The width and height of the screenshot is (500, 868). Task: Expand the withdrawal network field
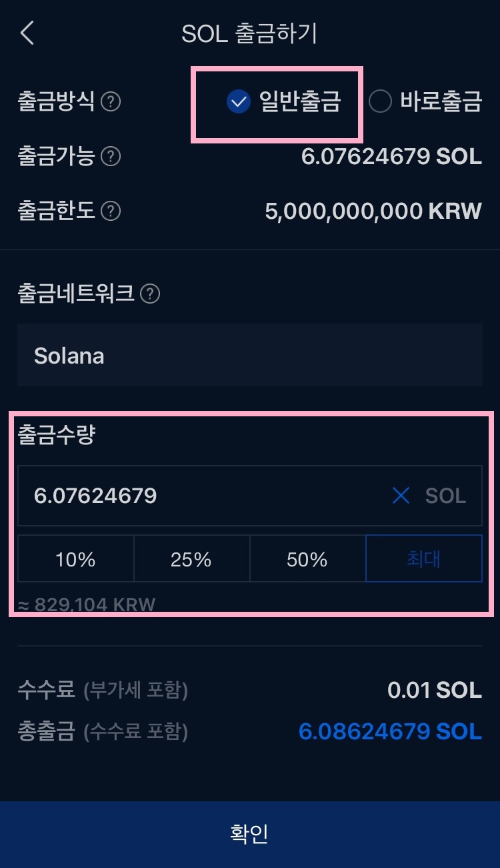point(249,355)
